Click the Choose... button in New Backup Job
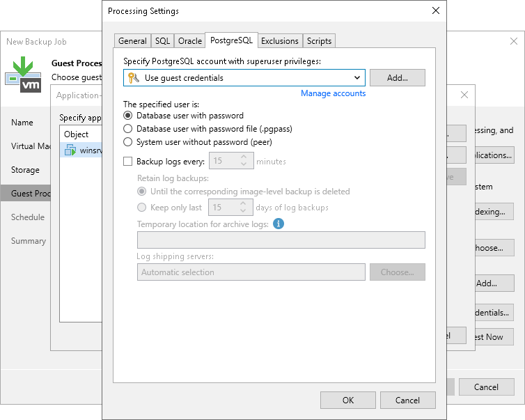Image resolution: width=525 pixels, height=420 pixels. pos(494,248)
